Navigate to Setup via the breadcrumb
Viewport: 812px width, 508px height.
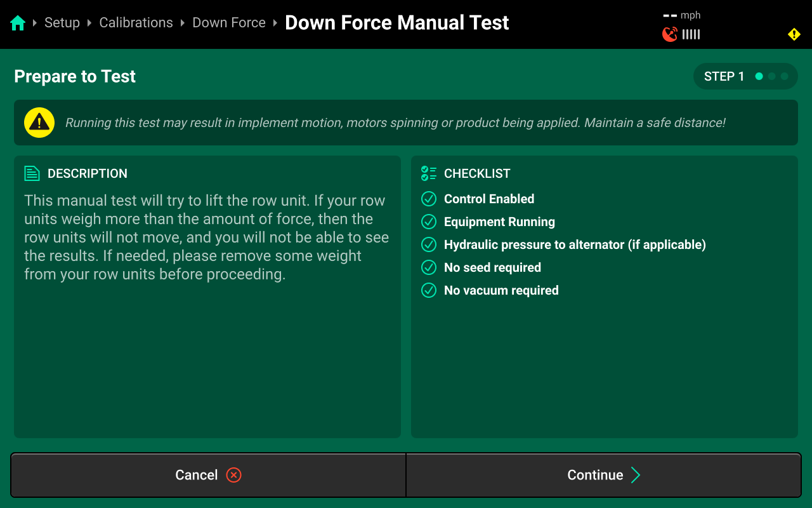62,22
